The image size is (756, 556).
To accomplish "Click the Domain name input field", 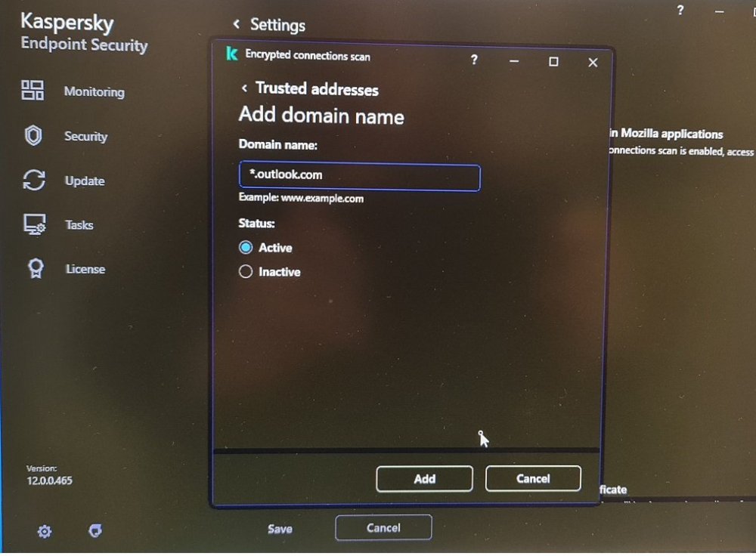I will point(360,176).
